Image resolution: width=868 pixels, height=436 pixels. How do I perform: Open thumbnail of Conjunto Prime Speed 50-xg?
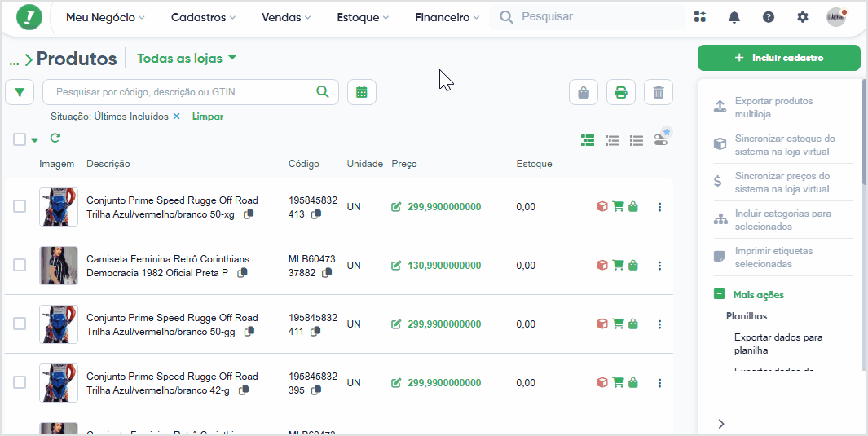(59, 207)
